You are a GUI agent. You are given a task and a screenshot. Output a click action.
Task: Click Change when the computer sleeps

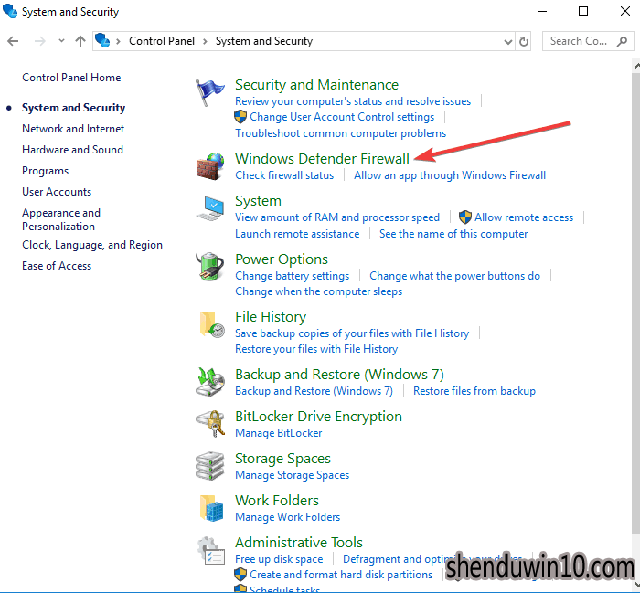318,292
